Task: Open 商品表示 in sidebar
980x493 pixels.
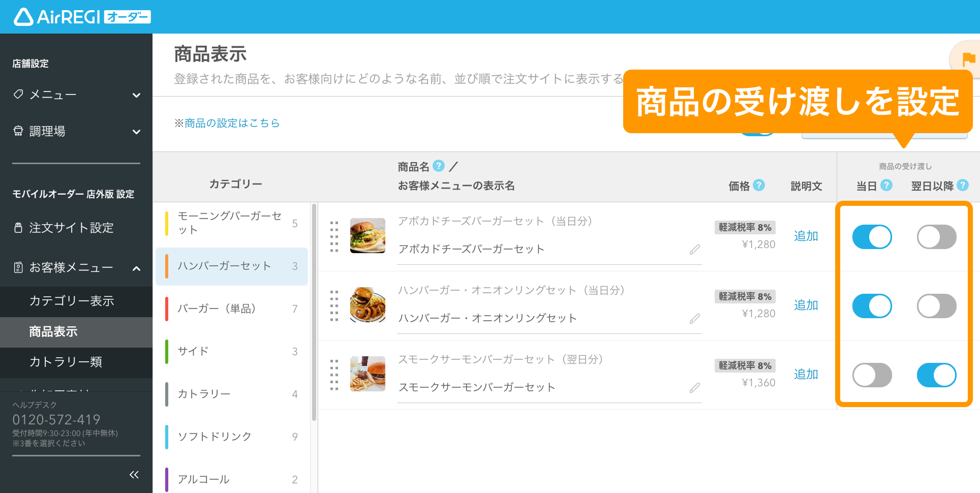Action: [76, 331]
